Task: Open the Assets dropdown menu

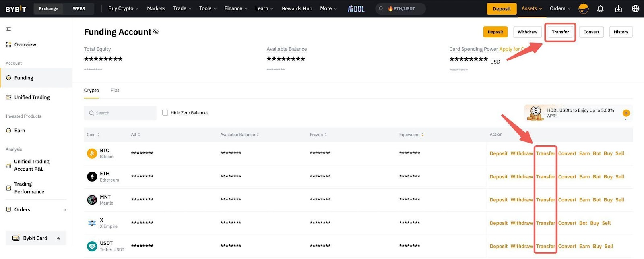Action: click(x=532, y=9)
